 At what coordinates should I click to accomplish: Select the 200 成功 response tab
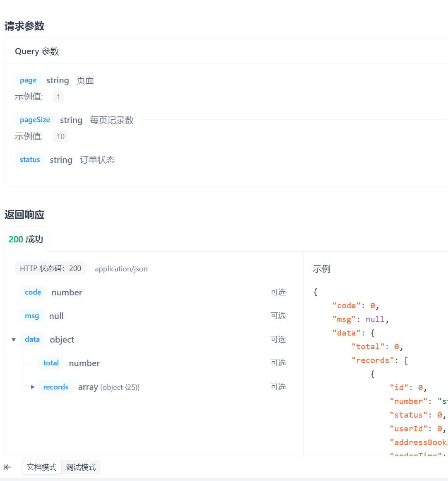26,239
